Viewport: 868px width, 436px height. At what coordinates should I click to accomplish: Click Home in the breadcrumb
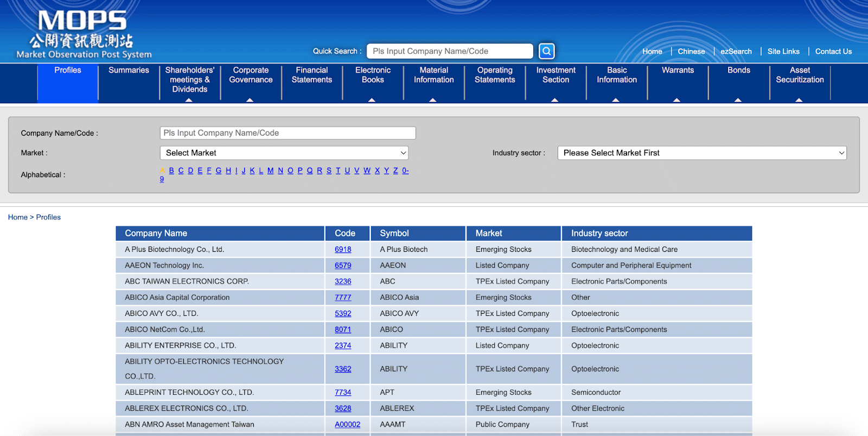(x=17, y=217)
